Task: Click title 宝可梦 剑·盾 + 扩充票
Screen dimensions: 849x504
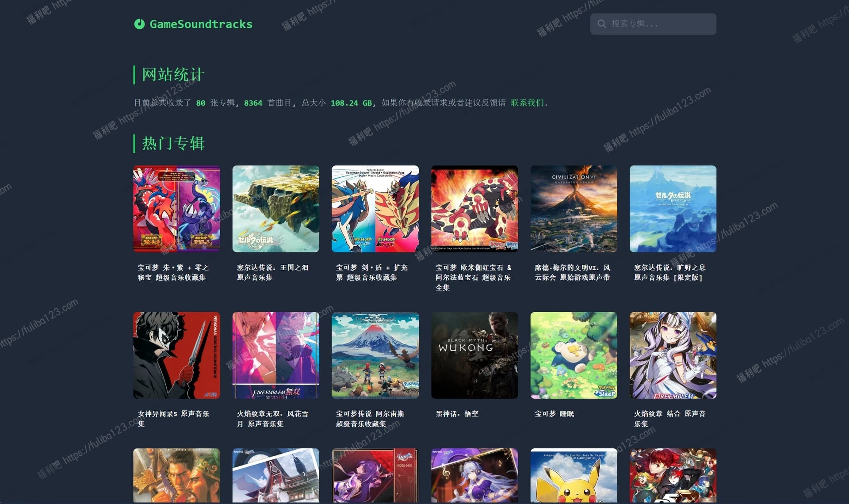Action: pos(372,272)
